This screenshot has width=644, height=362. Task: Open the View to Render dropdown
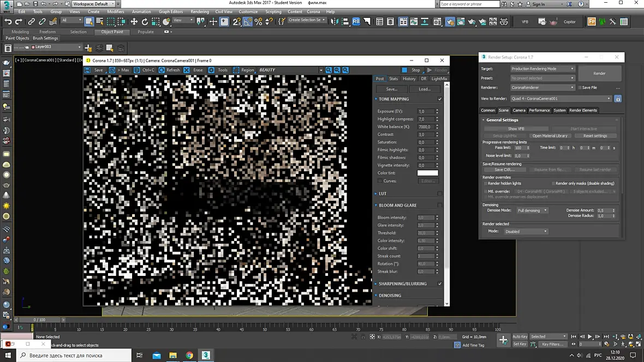point(561,99)
